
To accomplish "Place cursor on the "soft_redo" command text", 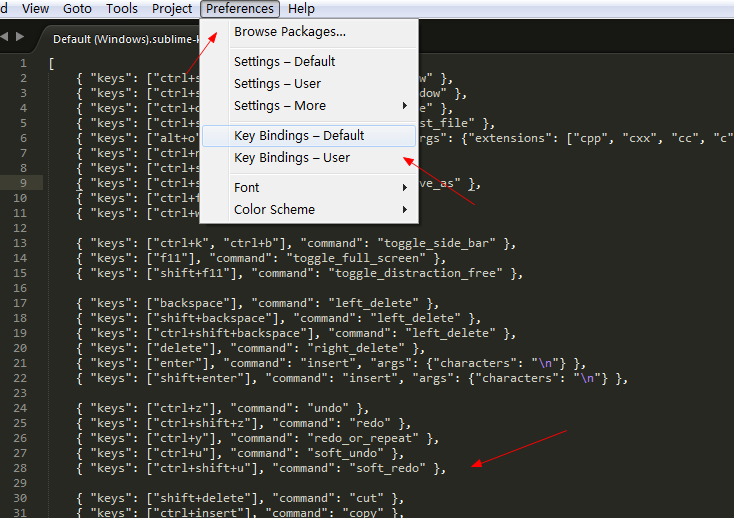I will pos(388,468).
